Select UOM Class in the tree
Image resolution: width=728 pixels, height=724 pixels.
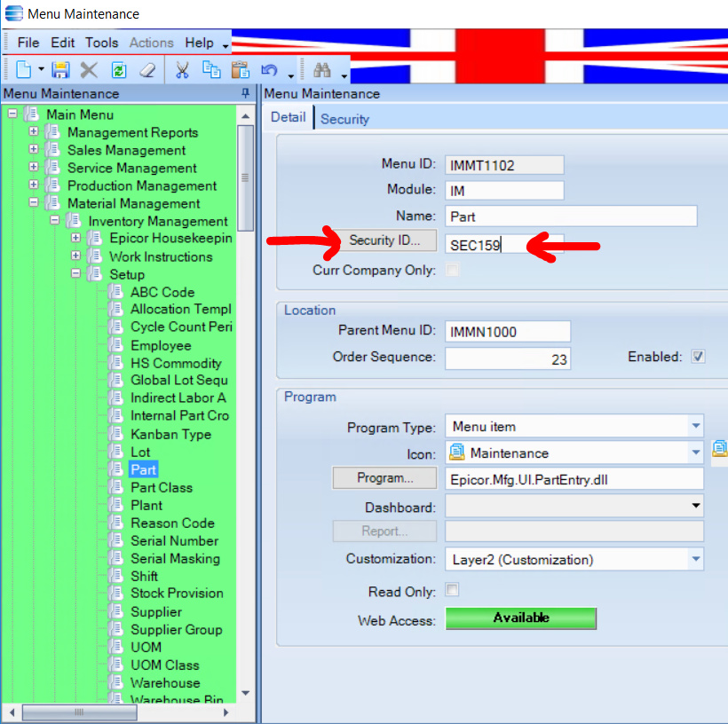click(165, 665)
